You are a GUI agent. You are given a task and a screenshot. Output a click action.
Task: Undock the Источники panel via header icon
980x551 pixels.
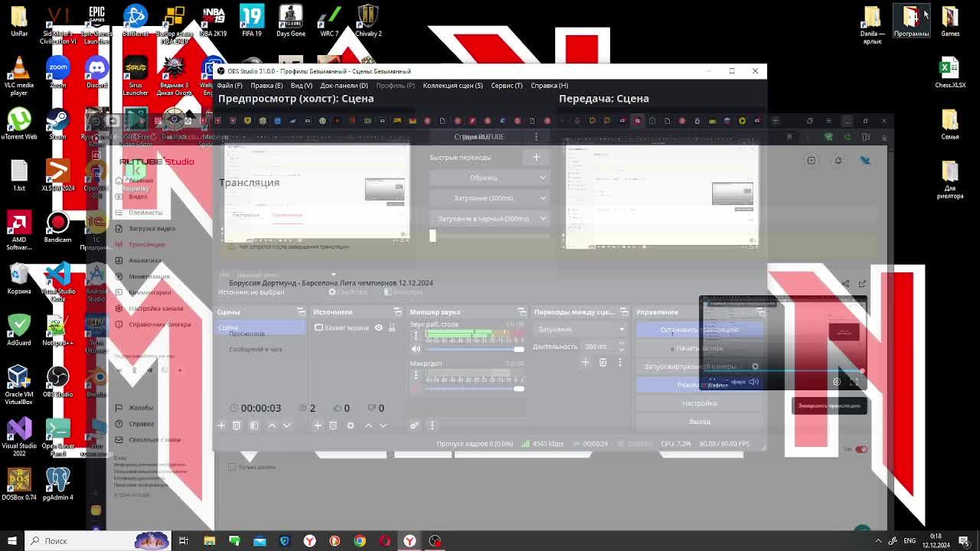tap(397, 312)
